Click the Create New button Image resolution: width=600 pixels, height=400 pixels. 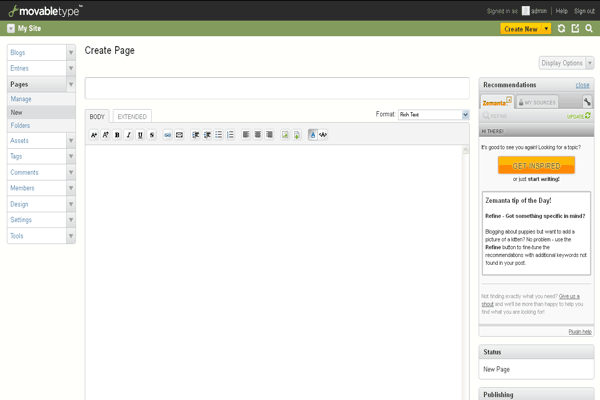pyautogui.click(x=521, y=29)
